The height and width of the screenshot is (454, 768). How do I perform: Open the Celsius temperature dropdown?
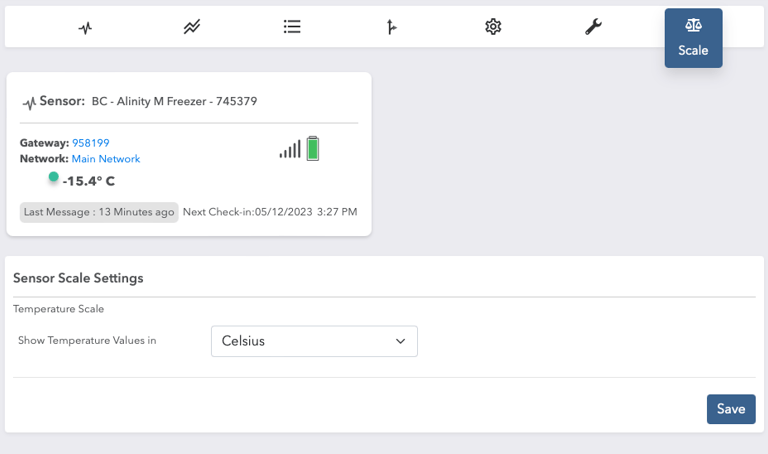tap(314, 341)
